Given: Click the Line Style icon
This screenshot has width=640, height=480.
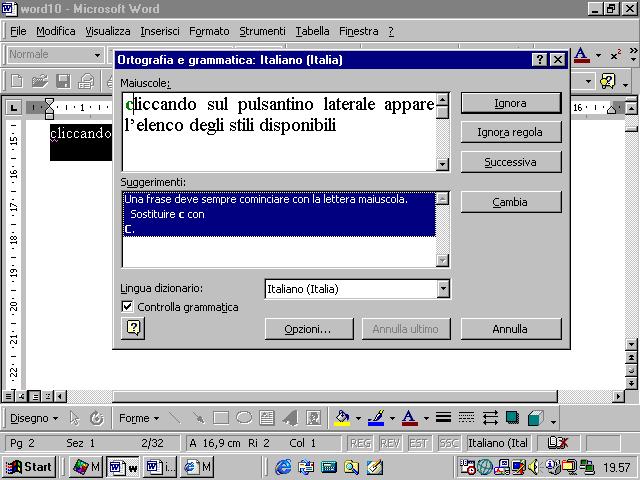Looking at the screenshot, I should coord(443,417).
